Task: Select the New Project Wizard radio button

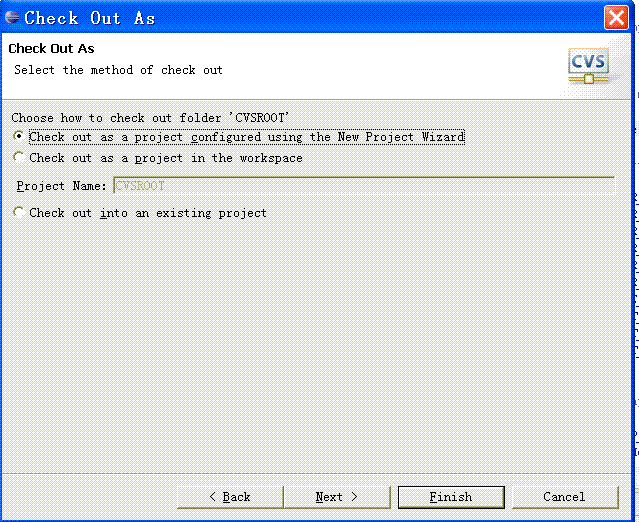Action: tap(19, 136)
